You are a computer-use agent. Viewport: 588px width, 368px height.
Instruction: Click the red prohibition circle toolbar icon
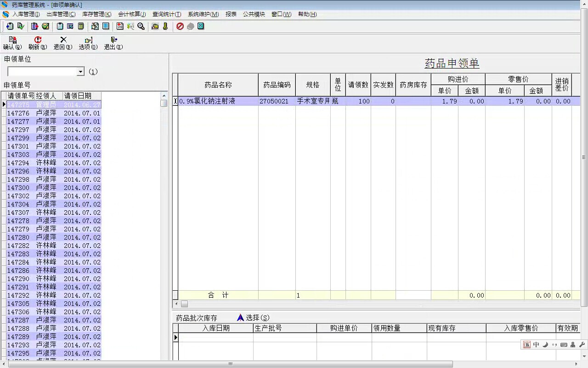[180, 27]
